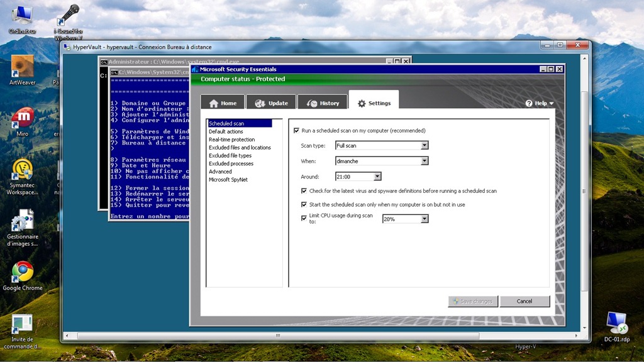Open the Symantec Workspace shortcut
644x362 pixels.
(x=22, y=177)
